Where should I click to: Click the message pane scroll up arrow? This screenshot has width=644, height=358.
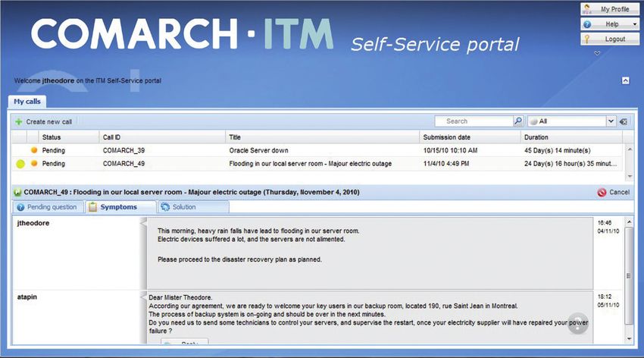[629, 221]
